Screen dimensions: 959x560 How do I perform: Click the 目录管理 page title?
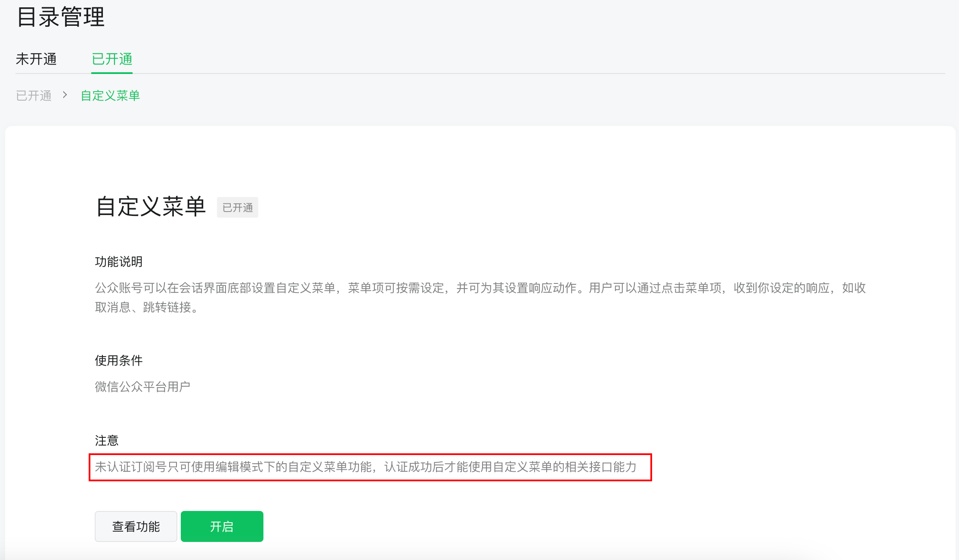click(x=61, y=17)
